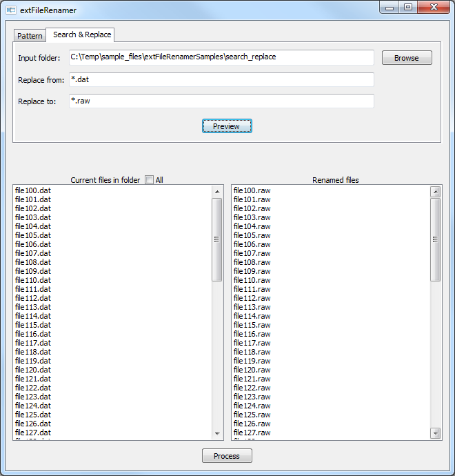Click into the Replace to field
Screen dimensions: 455x476
pyautogui.click(x=221, y=101)
